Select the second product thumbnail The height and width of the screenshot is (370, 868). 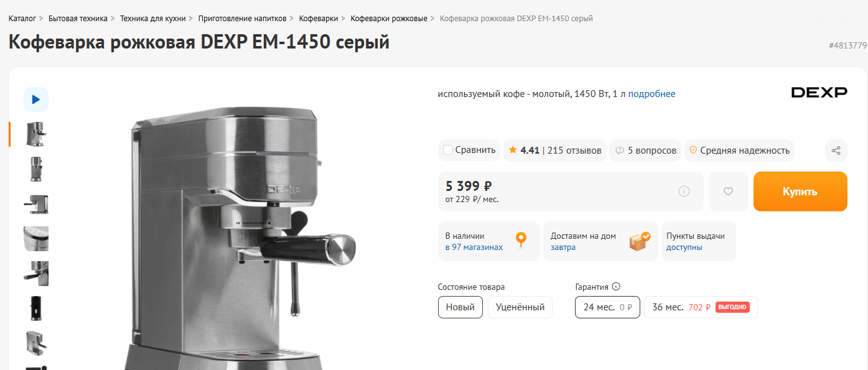pyautogui.click(x=36, y=169)
